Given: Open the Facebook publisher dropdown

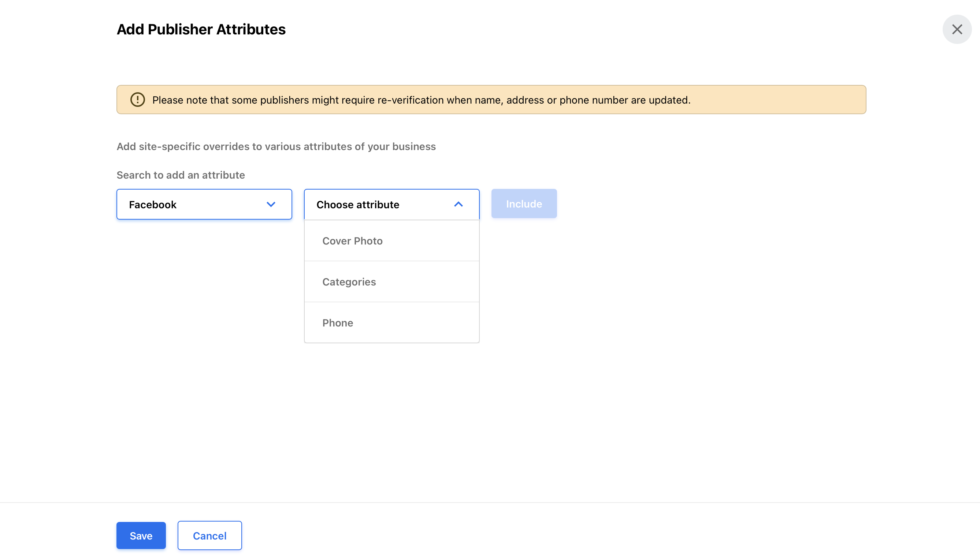Looking at the screenshot, I should 204,204.
